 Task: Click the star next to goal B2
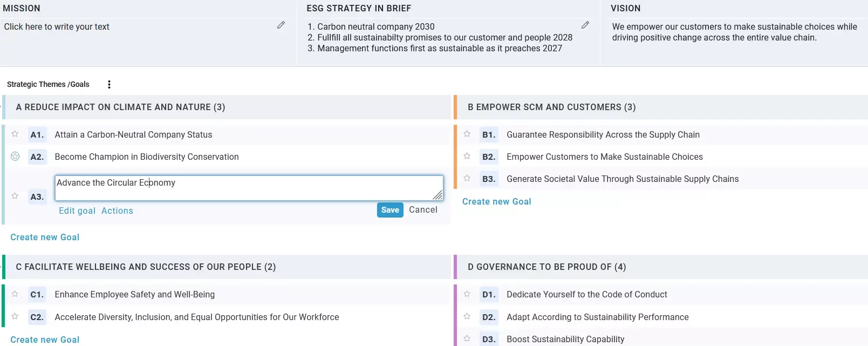pos(467,156)
